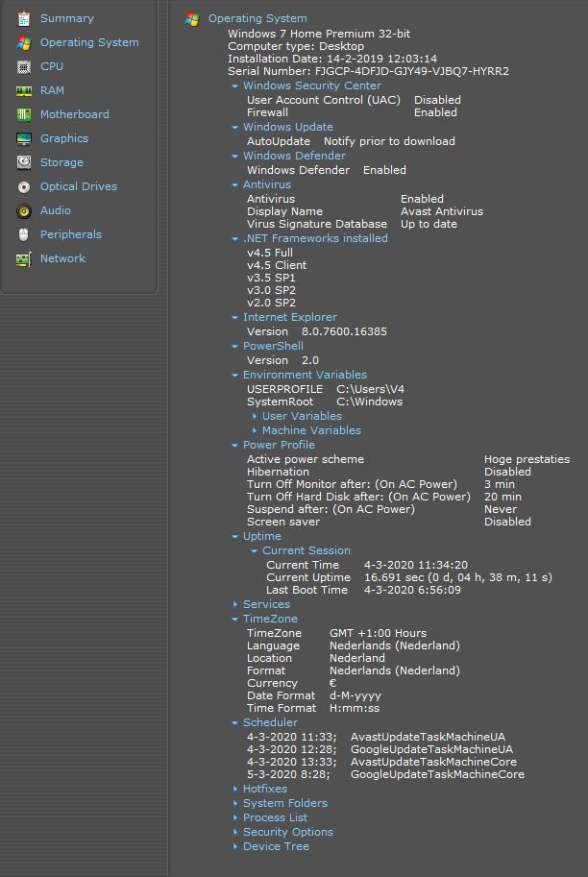Collapse the Current Session uptime group

pyautogui.click(x=306, y=550)
